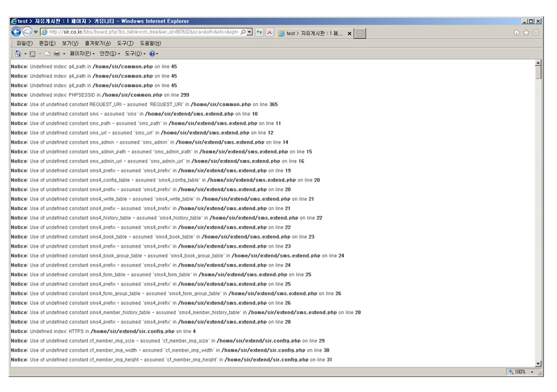
Task: Click the green Refresh page icon
Action: click(259, 32)
